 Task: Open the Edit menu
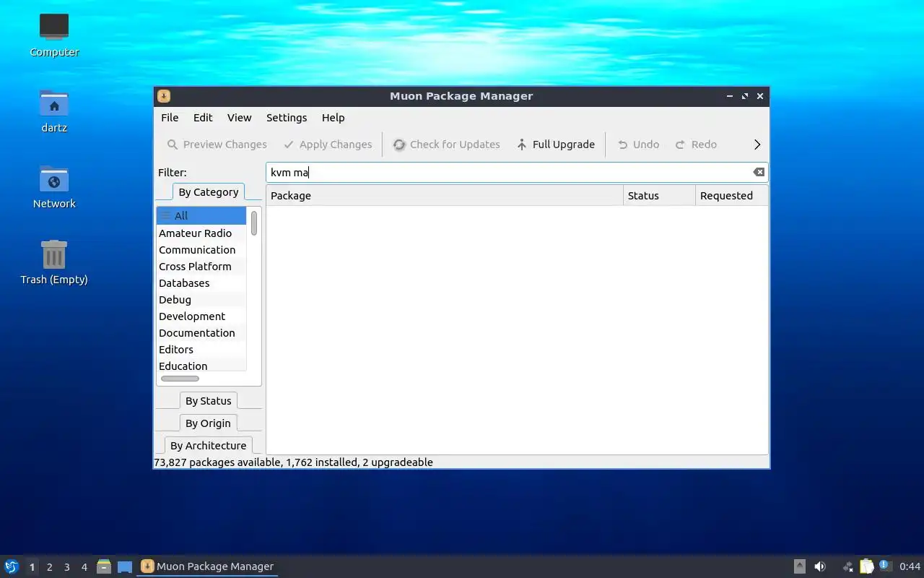pos(203,118)
